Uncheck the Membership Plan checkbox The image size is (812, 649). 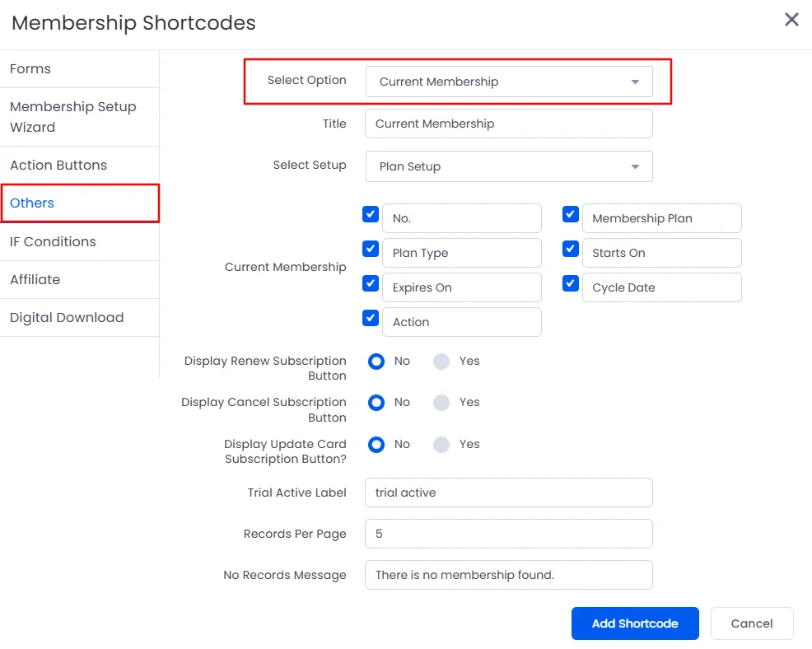[x=570, y=214]
